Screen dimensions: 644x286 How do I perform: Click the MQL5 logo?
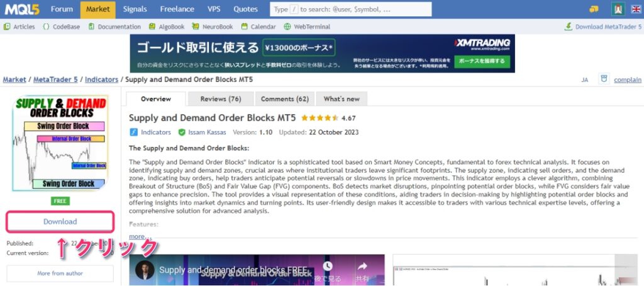pos(21,9)
